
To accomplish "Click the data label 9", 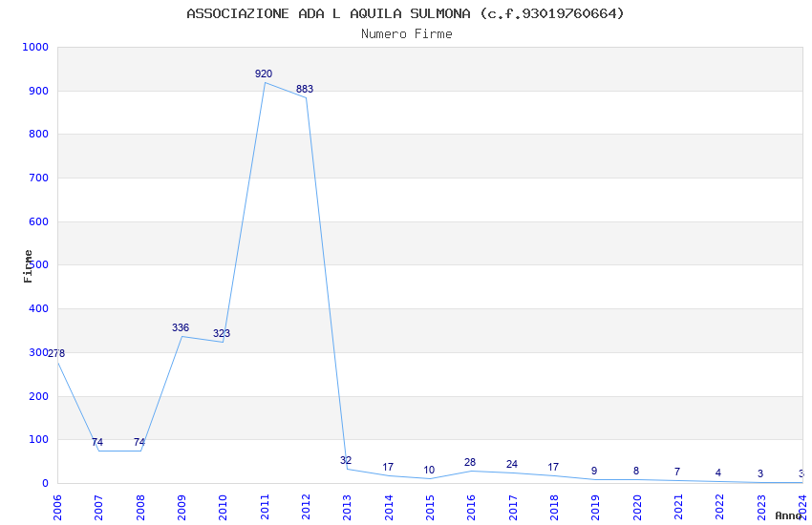I will (x=594, y=471).
